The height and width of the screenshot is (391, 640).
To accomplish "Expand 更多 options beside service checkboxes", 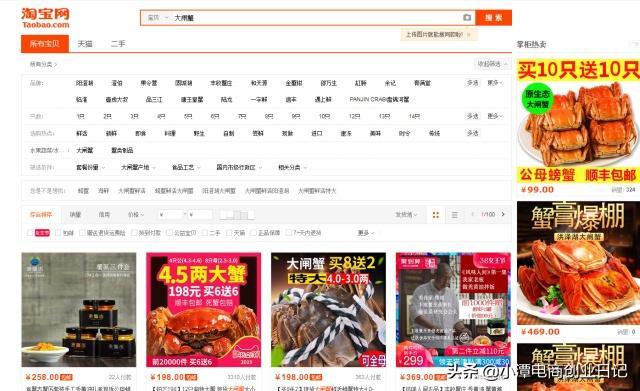I will point(366,233).
